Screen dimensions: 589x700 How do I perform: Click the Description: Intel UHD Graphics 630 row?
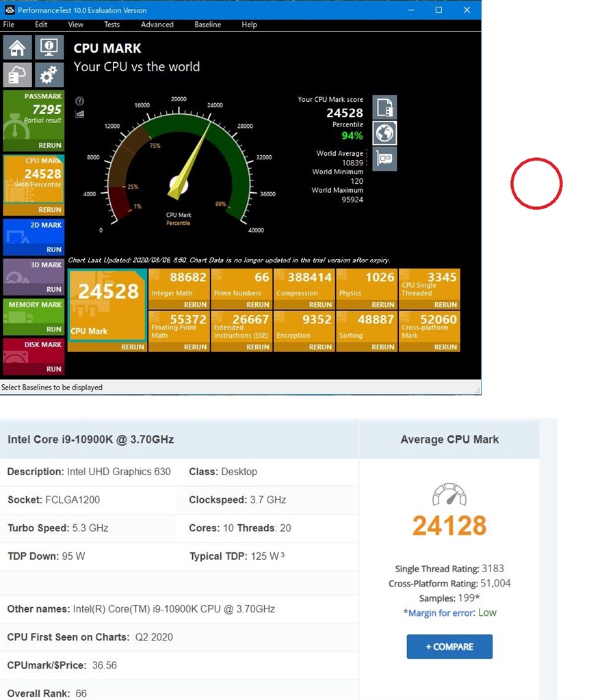[x=89, y=472]
